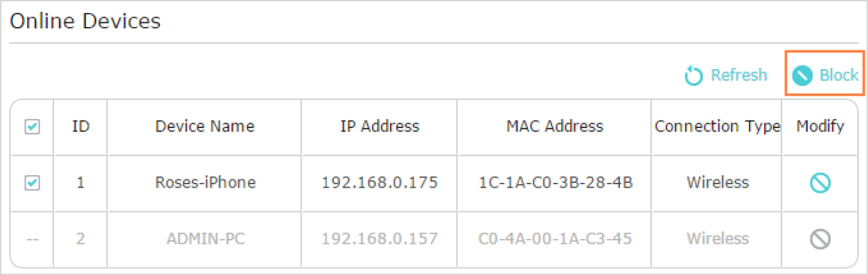The height and width of the screenshot is (275, 868).
Task: Click the IP address 192.168.0.157
Action: click(380, 239)
